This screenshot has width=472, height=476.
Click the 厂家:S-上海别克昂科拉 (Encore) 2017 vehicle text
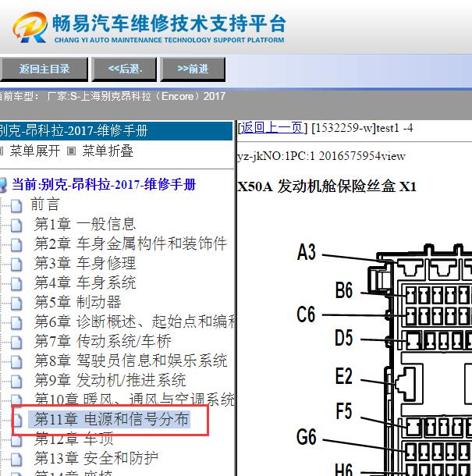[x=136, y=96]
